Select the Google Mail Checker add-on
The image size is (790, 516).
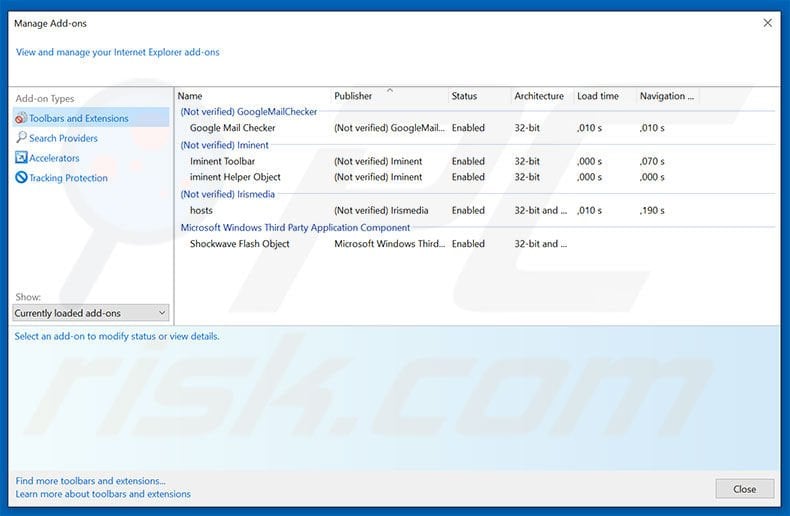[x=232, y=128]
